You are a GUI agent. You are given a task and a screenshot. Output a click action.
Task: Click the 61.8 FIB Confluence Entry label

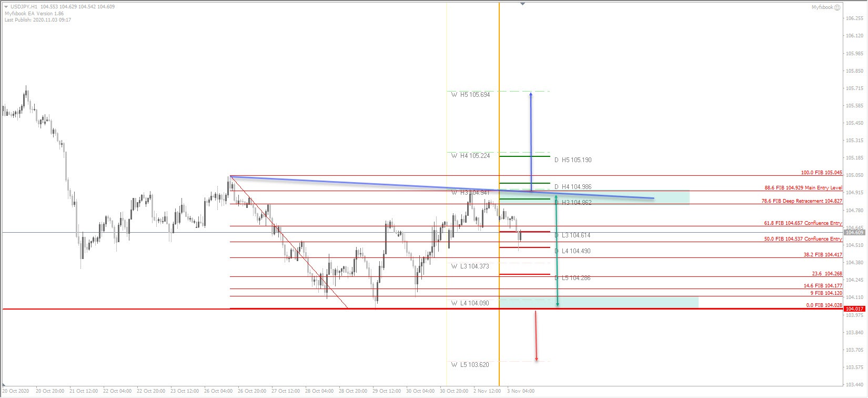click(x=803, y=223)
